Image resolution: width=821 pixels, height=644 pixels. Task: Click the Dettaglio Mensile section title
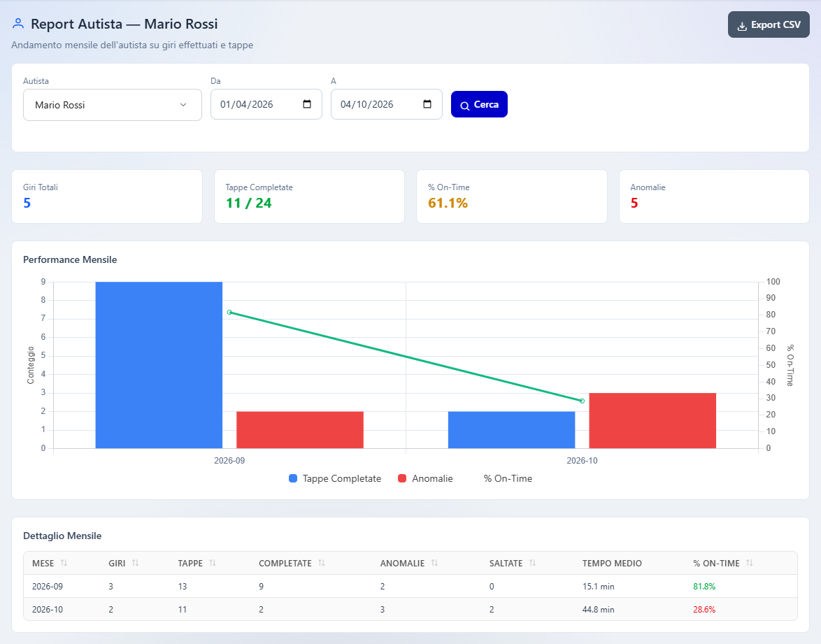62,536
